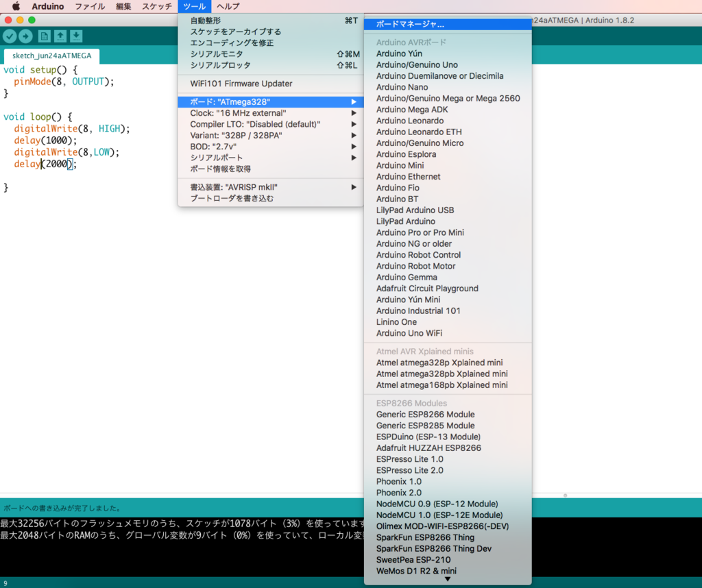Select the Arduino Leonardo board
The height and width of the screenshot is (588, 702).
[x=448, y=121]
